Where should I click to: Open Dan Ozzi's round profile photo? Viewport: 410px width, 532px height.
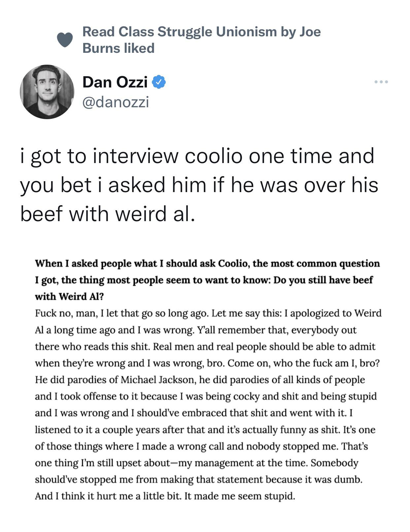[47, 91]
